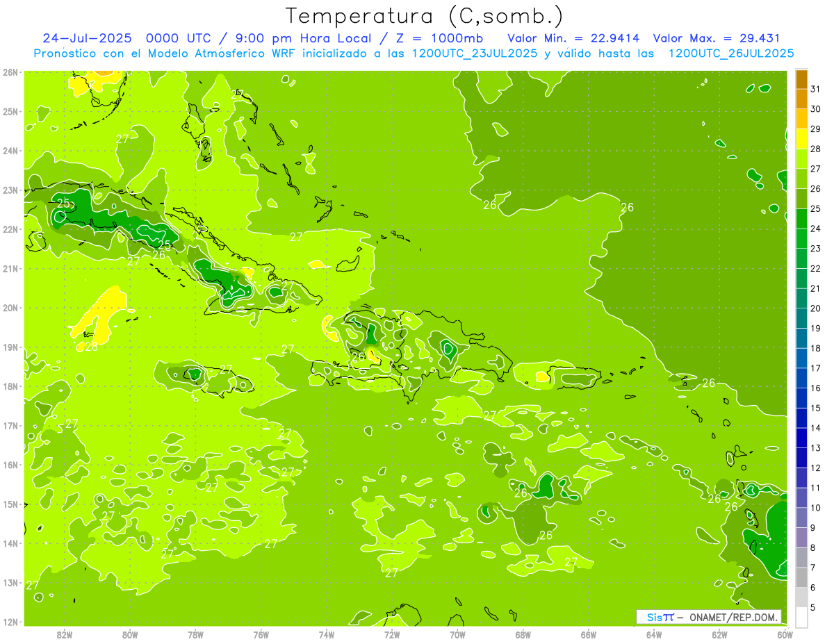Screen dimensions: 834x644
Task: Click the legend value 24 on color bar
Action: (816, 229)
